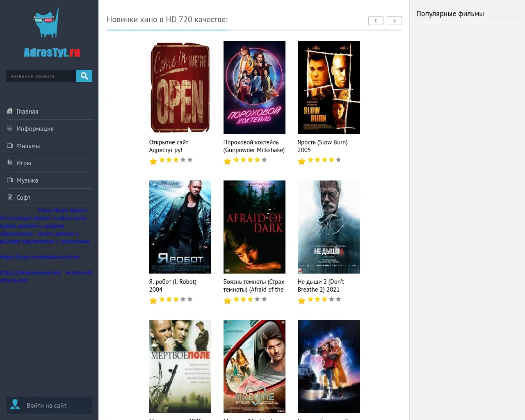This screenshot has width=525, height=420.
Task: Open the Главная menu item
Action: [49, 111]
